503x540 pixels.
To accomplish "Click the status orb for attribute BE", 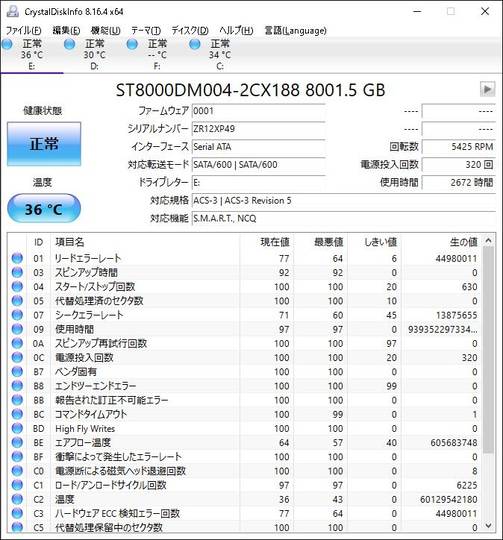I will click(x=17, y=442).
